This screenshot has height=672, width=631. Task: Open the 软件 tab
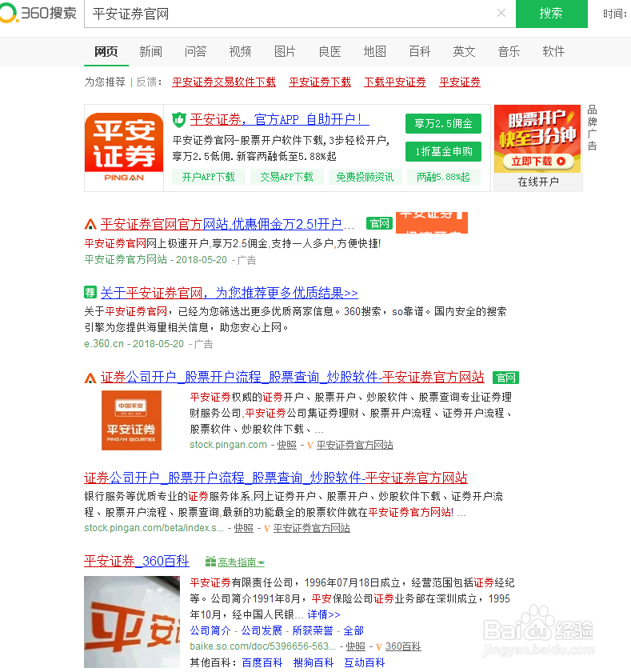(553, 51)
